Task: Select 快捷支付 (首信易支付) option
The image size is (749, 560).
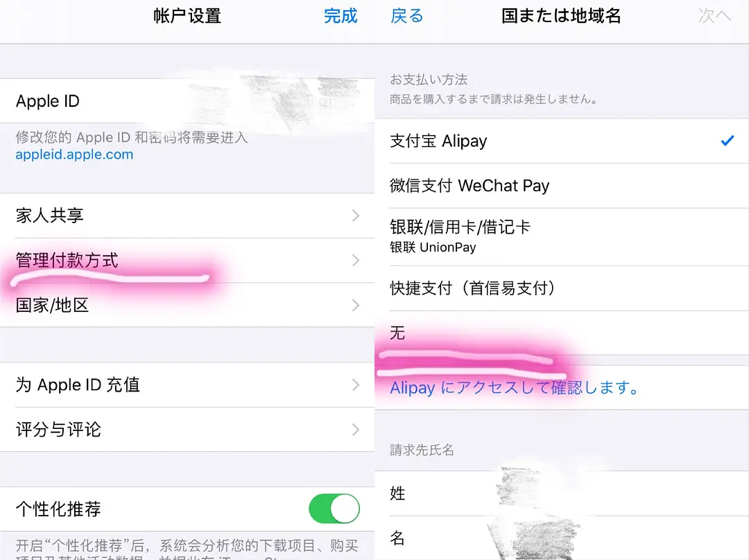Action: [562, 288]
